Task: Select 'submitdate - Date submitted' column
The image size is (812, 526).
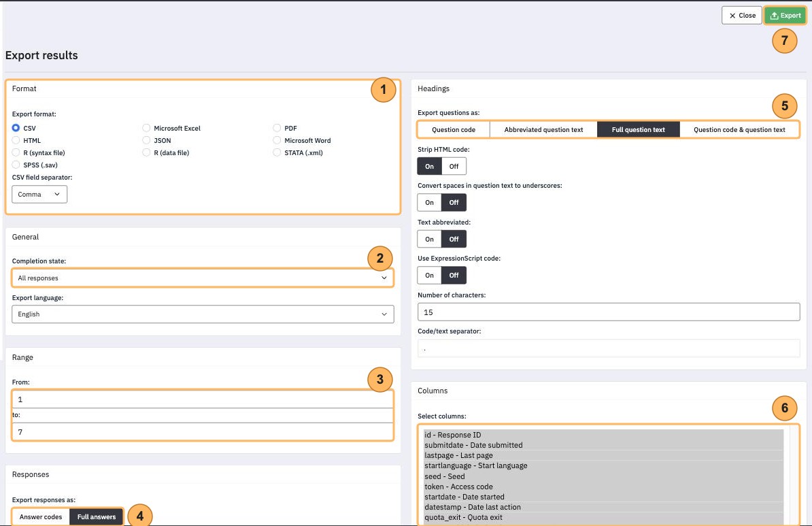Action: click(603, 445)
